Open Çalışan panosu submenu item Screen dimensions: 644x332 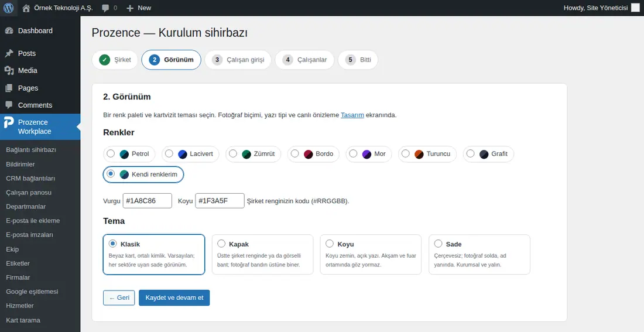(29, 193)
